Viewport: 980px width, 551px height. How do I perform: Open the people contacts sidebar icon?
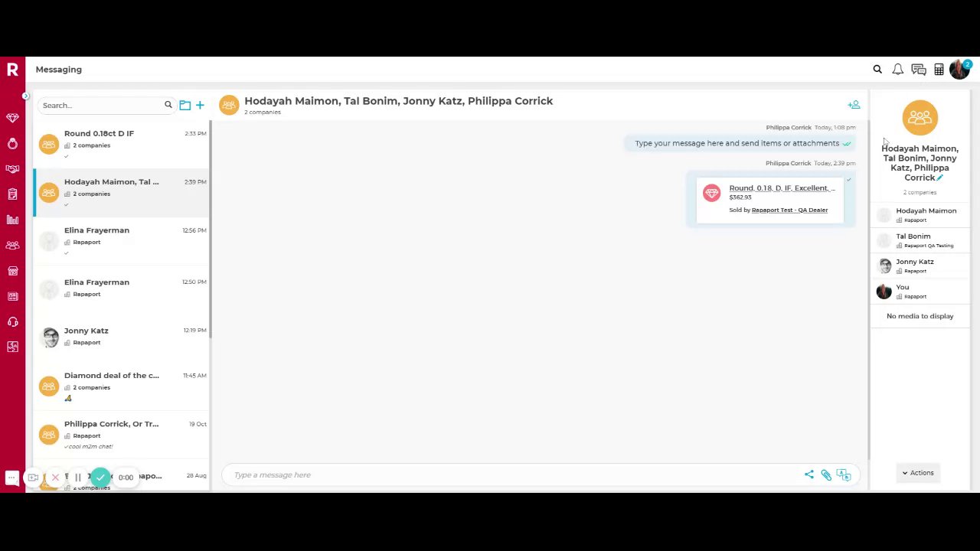coord(12,246)
